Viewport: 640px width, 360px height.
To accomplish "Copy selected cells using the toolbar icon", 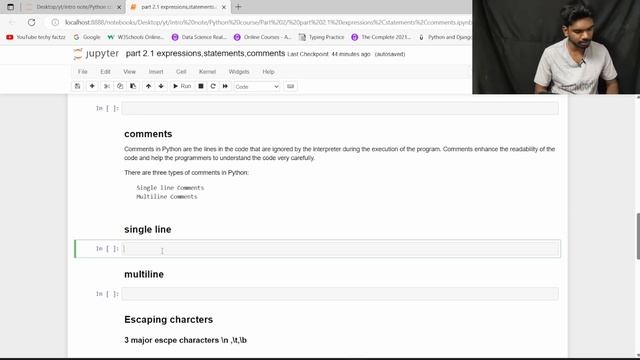I will (x=120, y=87).
